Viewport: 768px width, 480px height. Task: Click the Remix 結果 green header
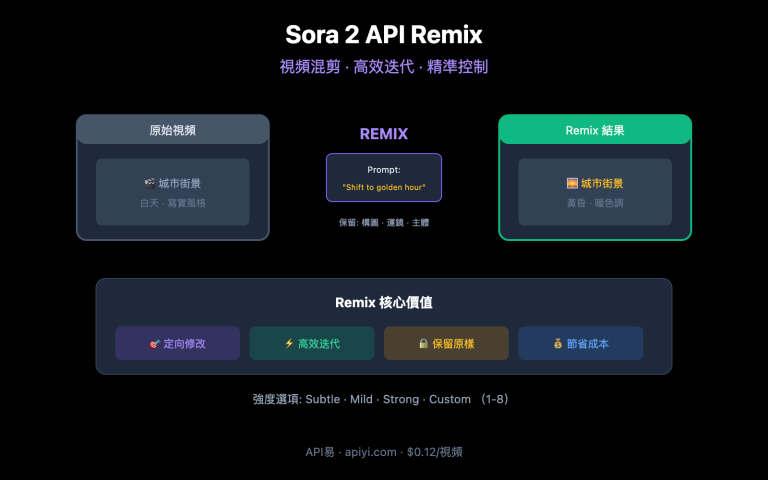coord(595,130)
